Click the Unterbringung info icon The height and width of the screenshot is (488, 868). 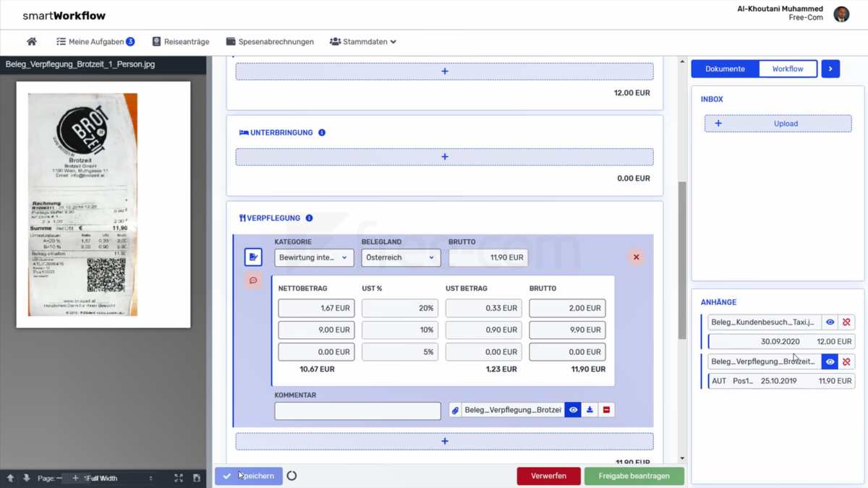pyautogui.click(x=322, y=132)
